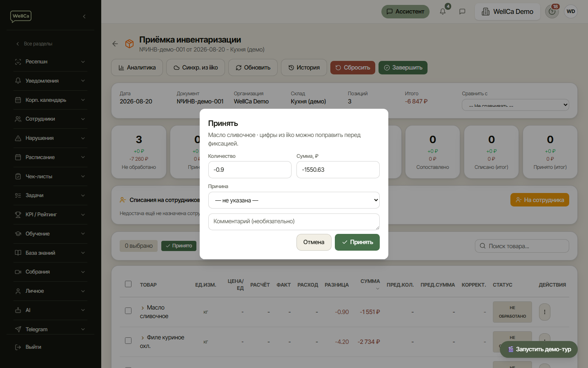The width and height of the screenshot is (588, 368).
Task: Click the Сумма, ₽ input field
Action: [x=338, y=170]
